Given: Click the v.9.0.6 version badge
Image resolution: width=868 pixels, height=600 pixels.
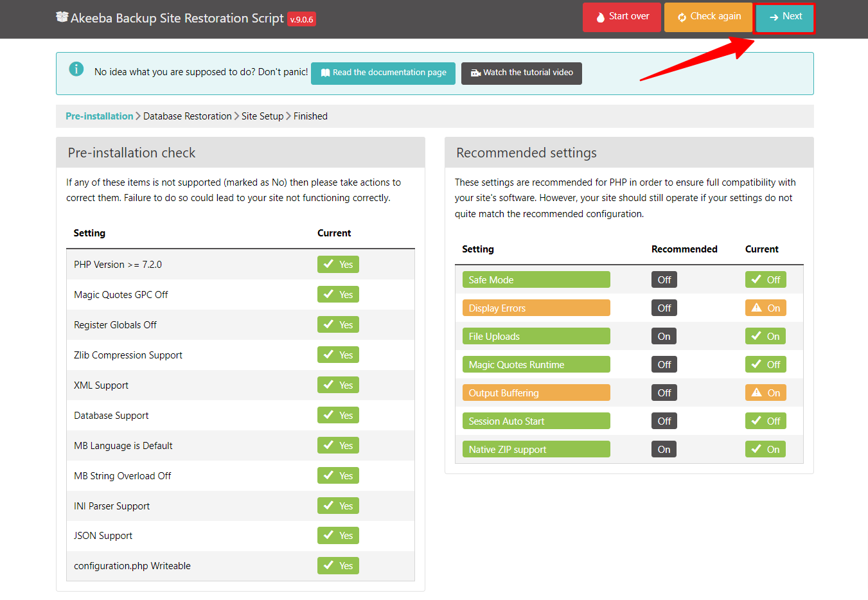Looking at the screenshot, I should click(x=301, y=19).
